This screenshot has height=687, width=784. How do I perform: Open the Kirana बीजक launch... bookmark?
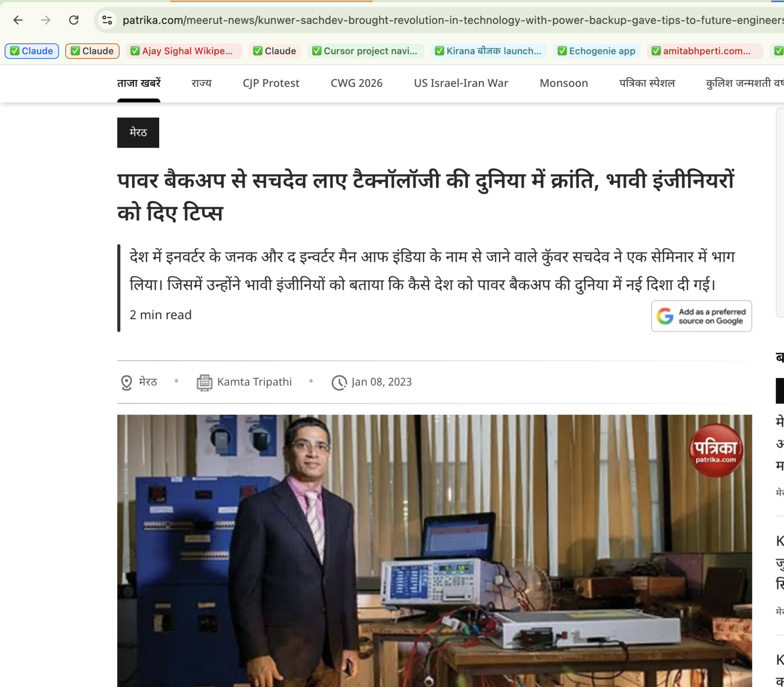pos(489,51)
